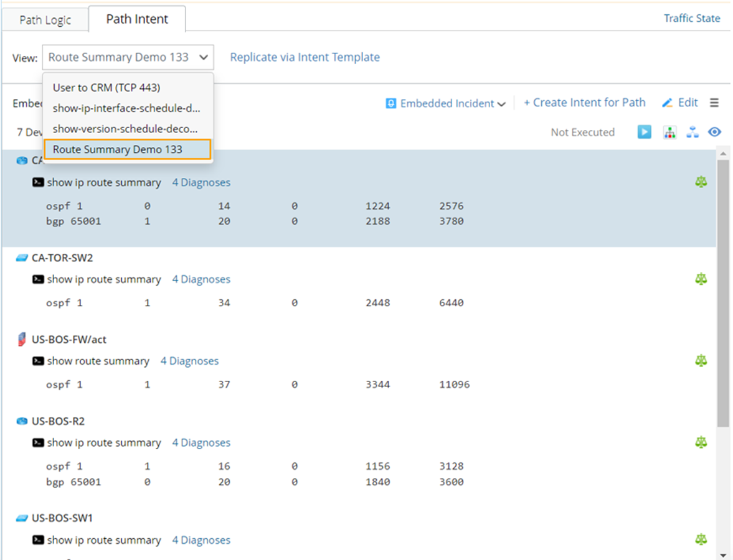Open 4 Diagnoses link under US-BOS-R2

click(x=201, y=442)
